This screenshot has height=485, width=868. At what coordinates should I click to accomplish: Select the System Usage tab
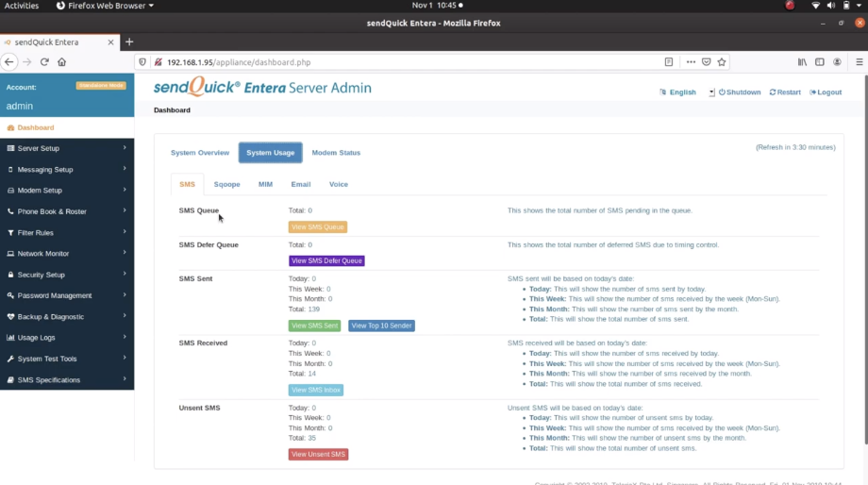point(270,153)
